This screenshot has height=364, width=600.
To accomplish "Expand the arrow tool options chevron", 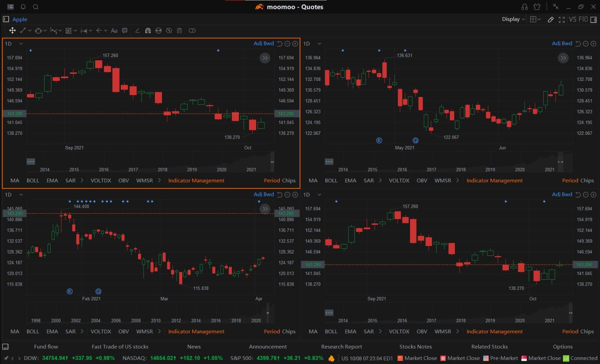I will click(106, 31).
